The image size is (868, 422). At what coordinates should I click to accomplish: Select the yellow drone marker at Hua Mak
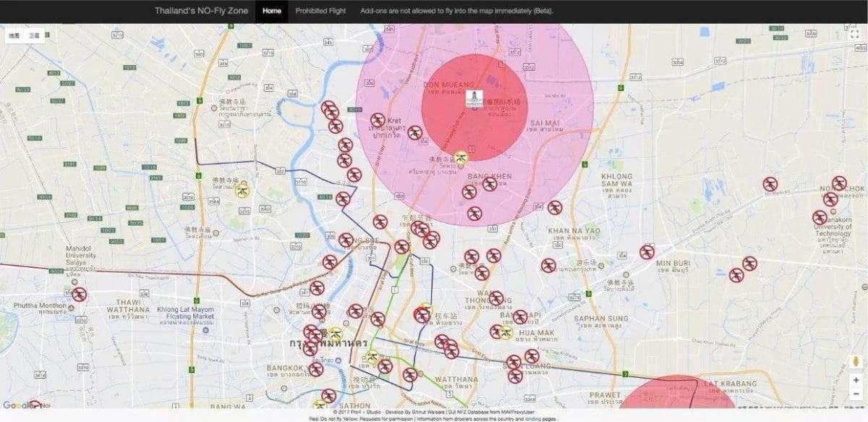506,333
